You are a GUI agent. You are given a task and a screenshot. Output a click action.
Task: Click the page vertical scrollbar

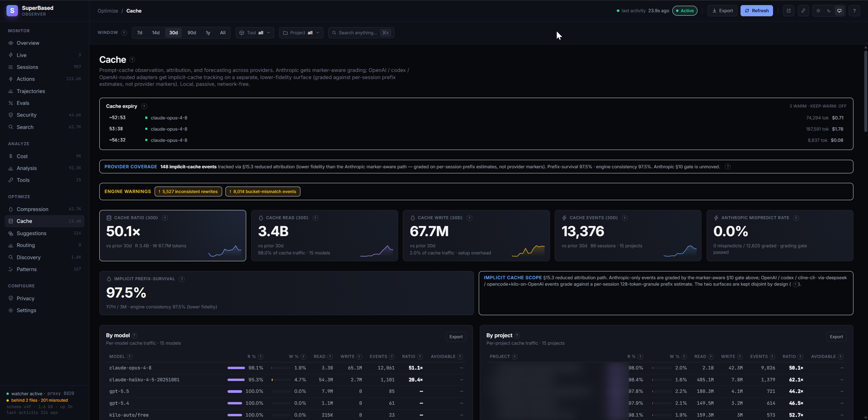coord(865,92)
